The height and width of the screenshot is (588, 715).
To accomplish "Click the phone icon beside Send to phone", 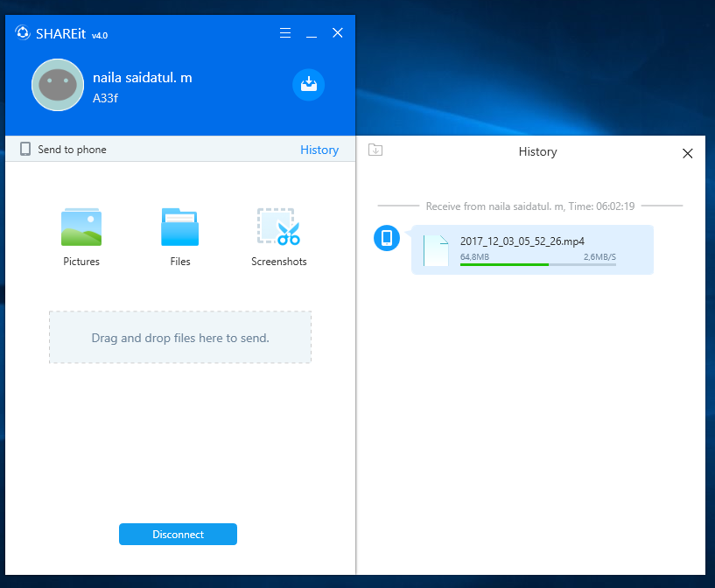I will pyautogui.click(x=25, y=149).
